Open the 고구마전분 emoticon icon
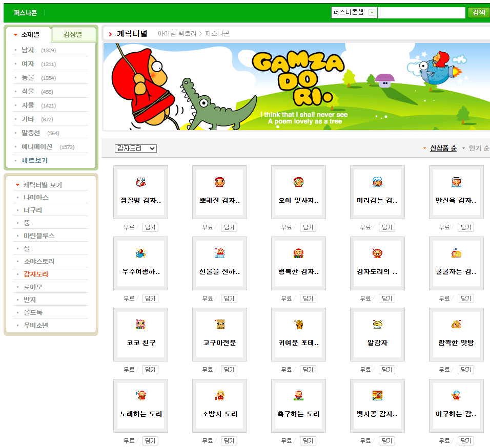Viewport: 490px width, 448px height. coord(220,324)
